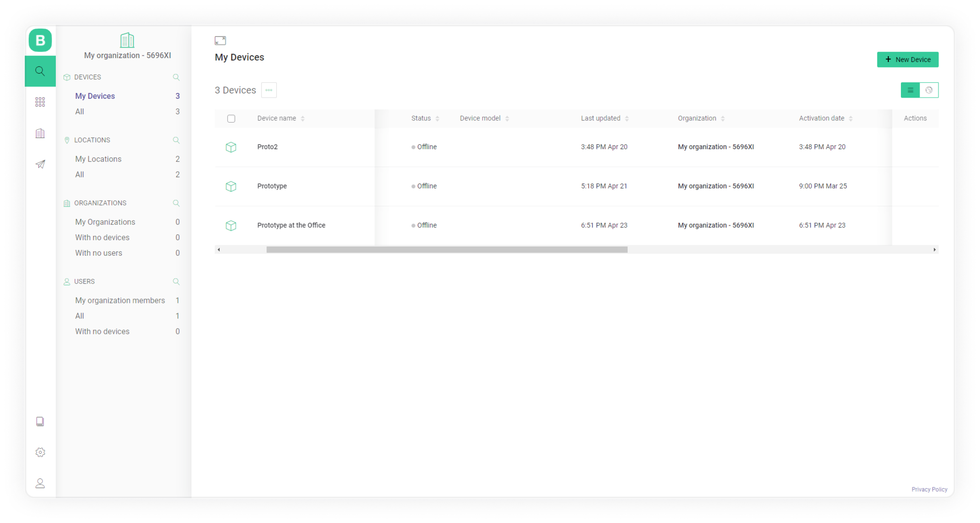Sort by Last updated column arrows
The width and height of the screenshot is (980, 523).
pos(627,119)
